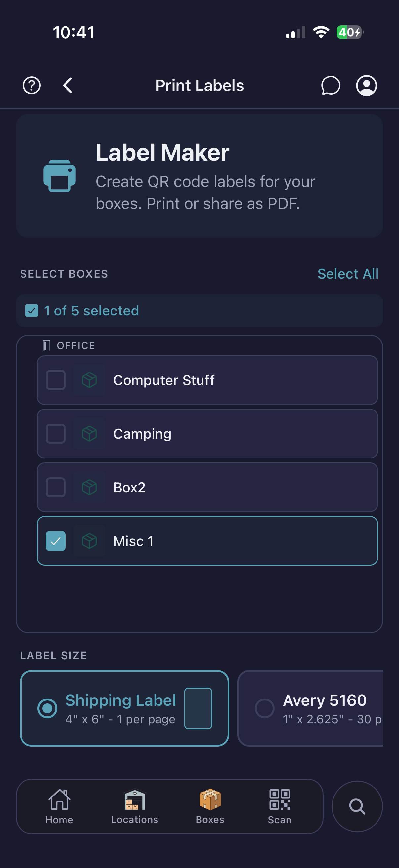Tap the search magnifier button
Screen dimensions: 399x868
tap(357, 806)
